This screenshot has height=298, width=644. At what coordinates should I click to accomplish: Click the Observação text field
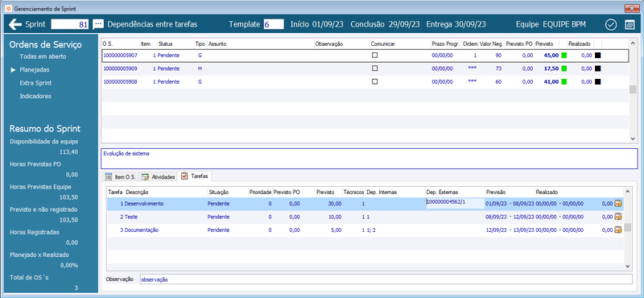tap(386, 279)
